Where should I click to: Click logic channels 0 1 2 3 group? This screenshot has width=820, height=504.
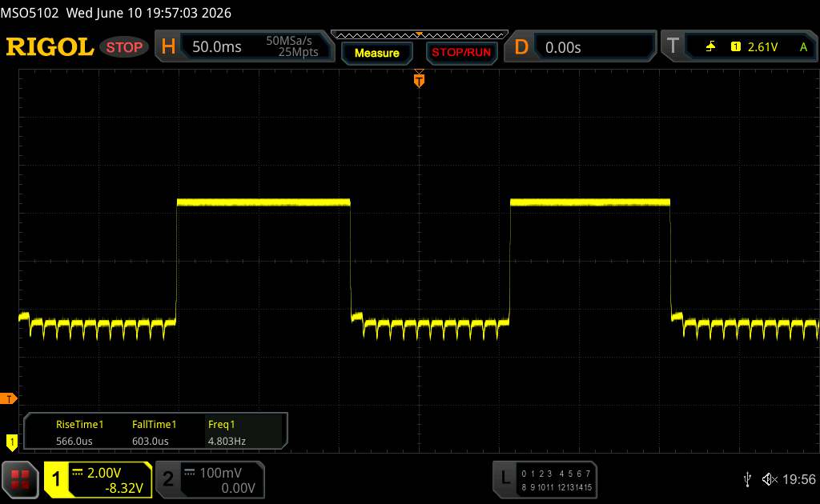pyautogui.click(x=537, y=474)
